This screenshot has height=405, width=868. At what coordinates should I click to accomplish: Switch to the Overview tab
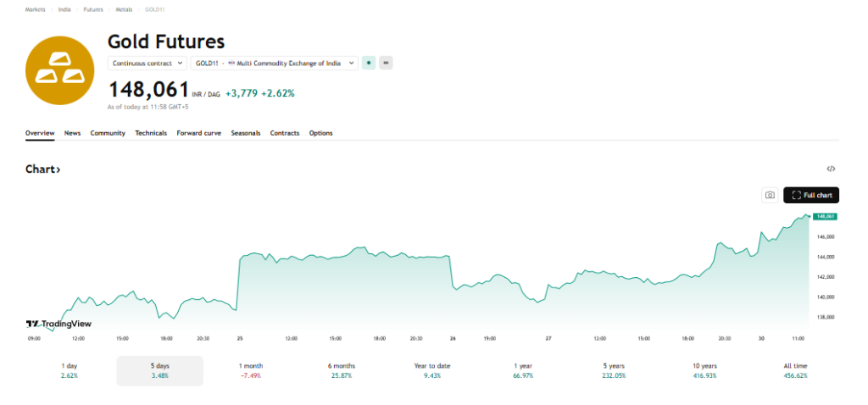(x=40, y=133)
